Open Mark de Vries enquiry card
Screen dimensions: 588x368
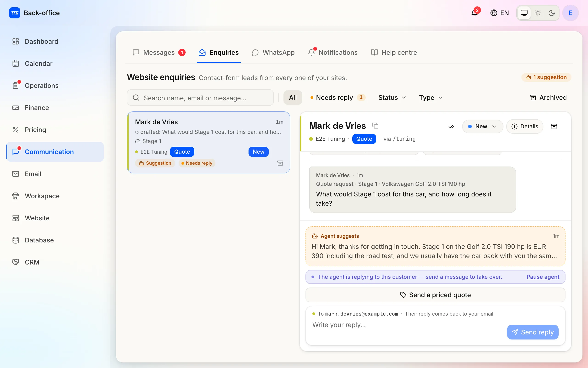click(x=209, y=142)
